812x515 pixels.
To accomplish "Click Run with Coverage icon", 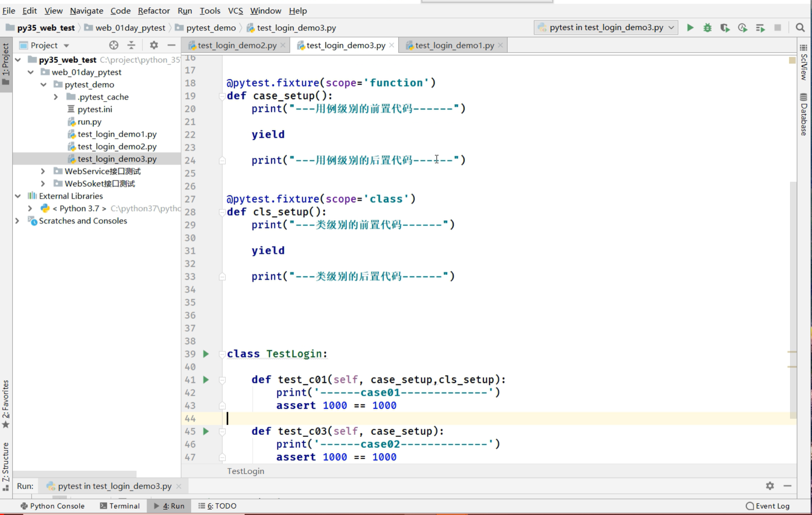I will (x=725, y=28).
